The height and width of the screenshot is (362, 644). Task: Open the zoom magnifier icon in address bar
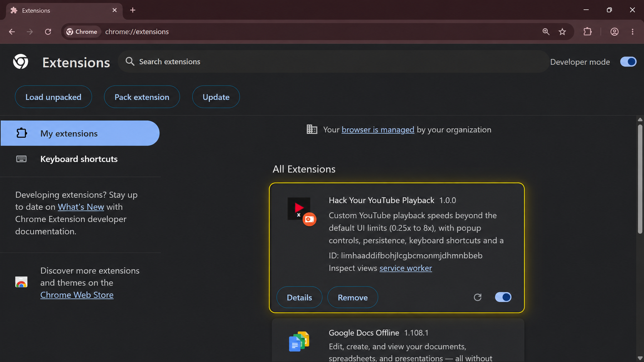[546, 32]
